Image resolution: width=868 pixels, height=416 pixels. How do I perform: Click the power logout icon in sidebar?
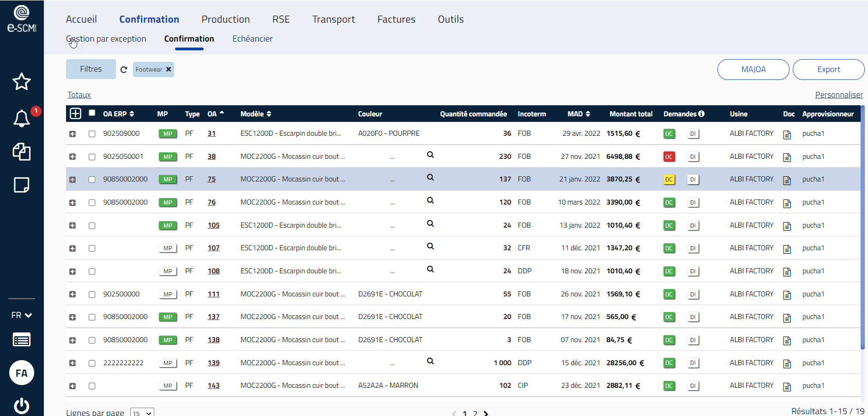21,406
